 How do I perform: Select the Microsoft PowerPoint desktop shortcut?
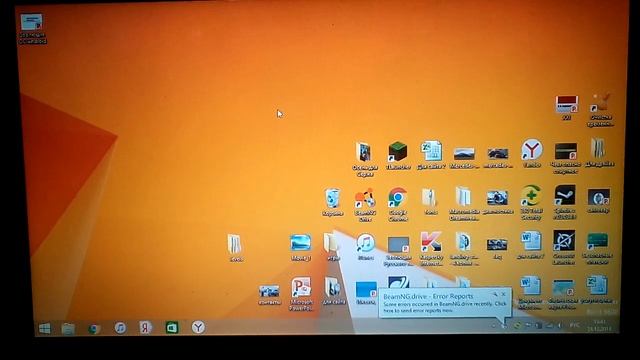coord(301,294)
